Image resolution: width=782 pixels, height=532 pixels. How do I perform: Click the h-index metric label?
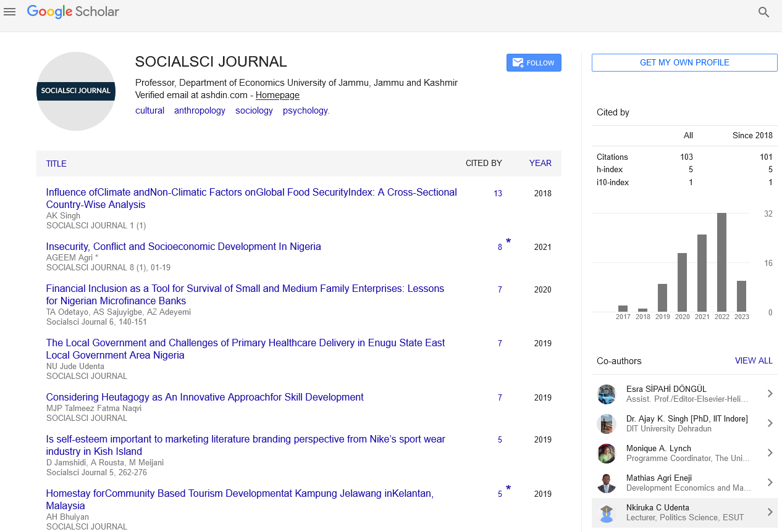(x=610, y=169)
